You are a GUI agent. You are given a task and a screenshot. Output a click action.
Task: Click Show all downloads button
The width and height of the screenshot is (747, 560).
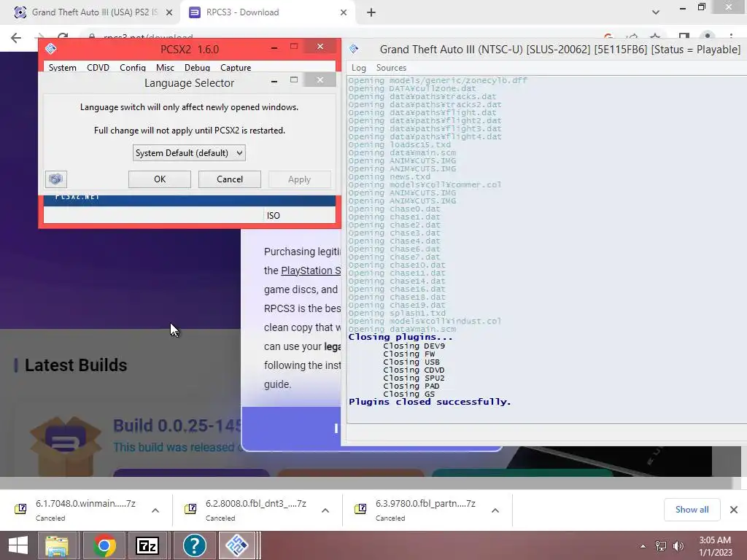[692, 510]
